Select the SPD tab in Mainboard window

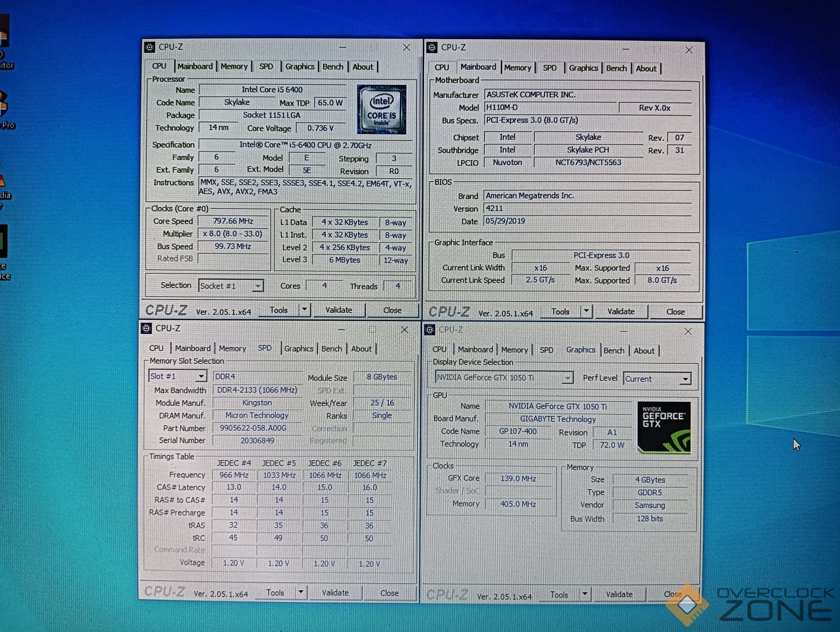[550, 68]
